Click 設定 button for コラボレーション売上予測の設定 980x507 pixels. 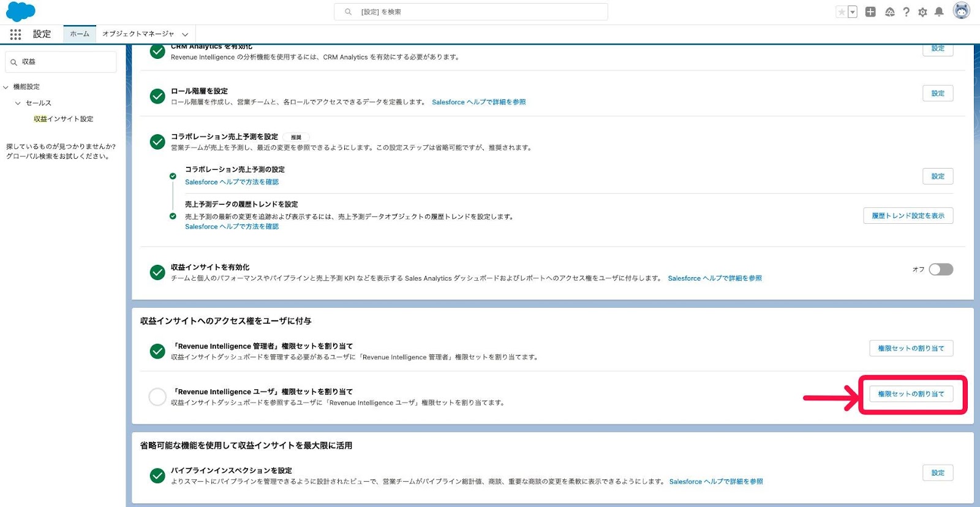(938, 176)
